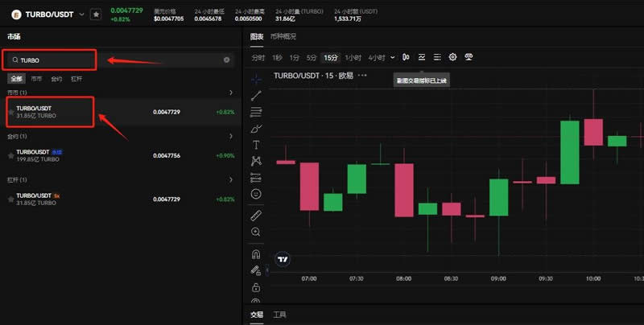Toggle favorite star beside TURBO/USDT header
Viewport: 644px width, 325px height.
coord(96,14)
